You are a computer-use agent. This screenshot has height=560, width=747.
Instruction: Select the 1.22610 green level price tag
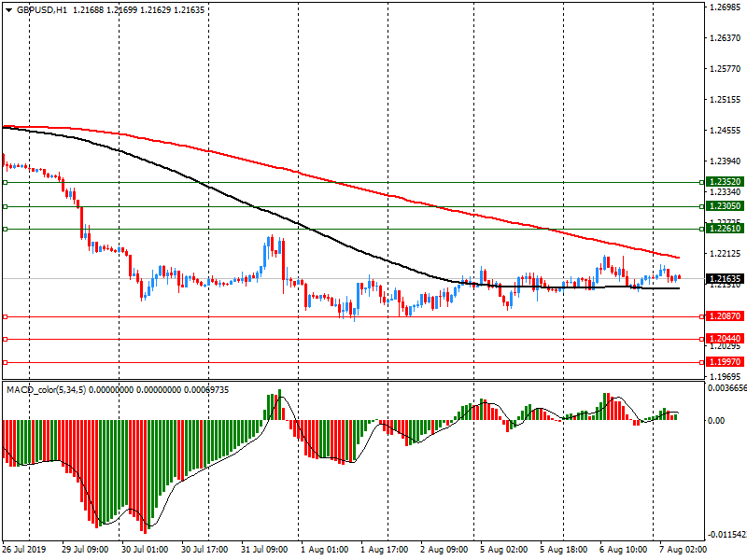[725, 228]
